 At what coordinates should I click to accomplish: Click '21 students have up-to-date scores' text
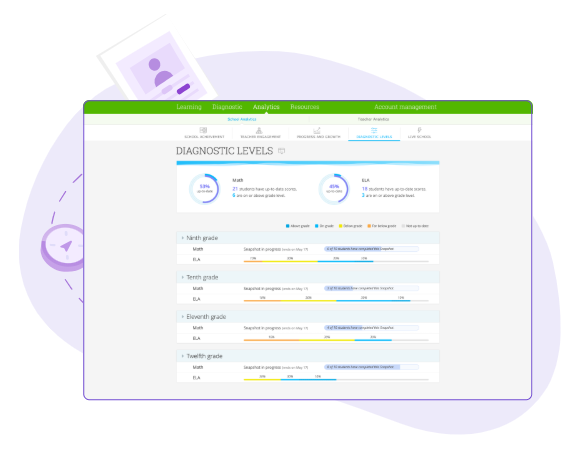click(x=265, y=189)
